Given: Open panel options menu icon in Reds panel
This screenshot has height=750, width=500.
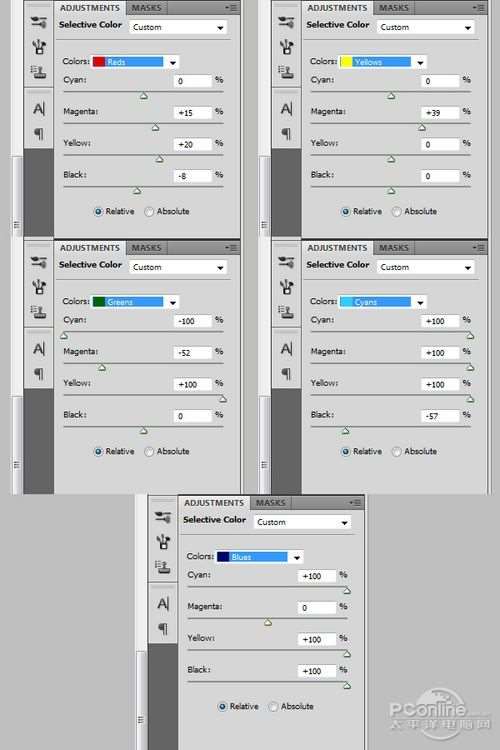Looking at the screenshot, I should [232, 8].
